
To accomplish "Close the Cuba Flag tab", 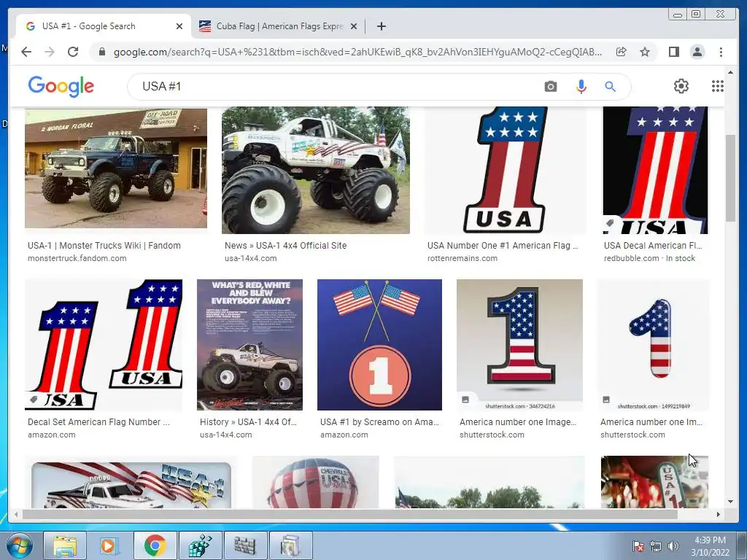I will pos(354,26).
